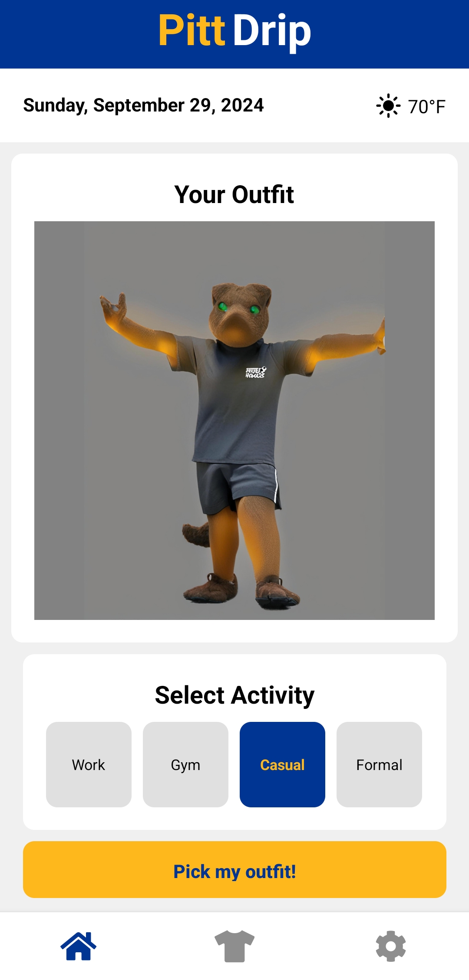Tap the sunny weather icon
469x980 pixels.
click(x=388, y=105)
